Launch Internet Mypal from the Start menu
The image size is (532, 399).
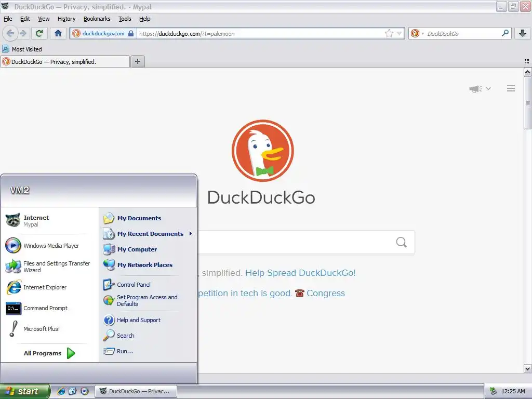(49, 220)
